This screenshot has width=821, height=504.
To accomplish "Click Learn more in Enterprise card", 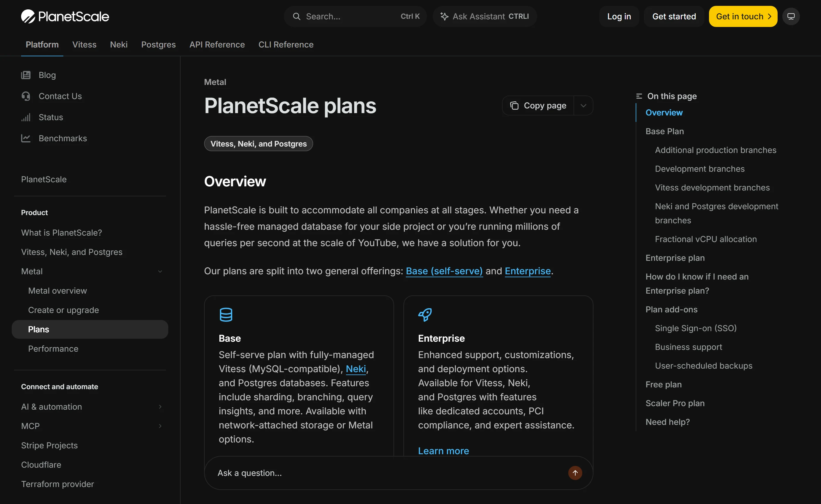I will click(x=444, y=451).
